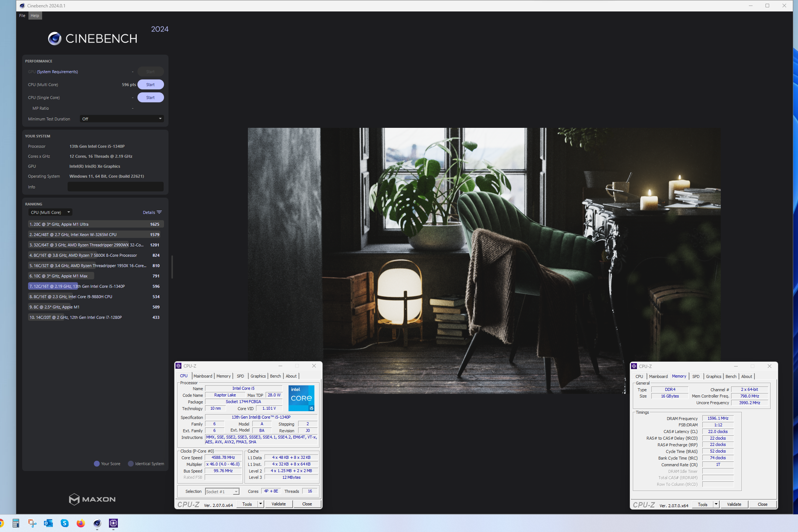Switch to Mainboard tab in left CPU-Z
Image resolution: width=798 pixels, height=532 pixels.
(x=203, y=376)
